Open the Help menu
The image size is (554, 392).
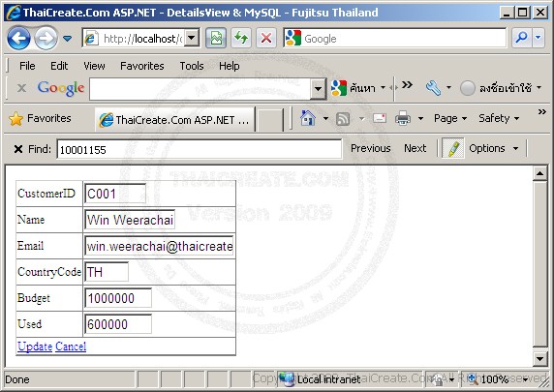[x=229, y=66]
